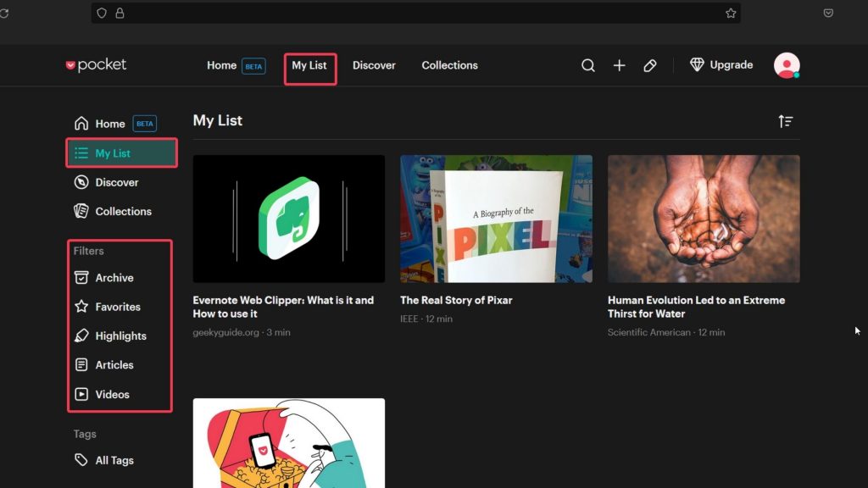Bookmark page with the star icon

click(x=731, y=14)
